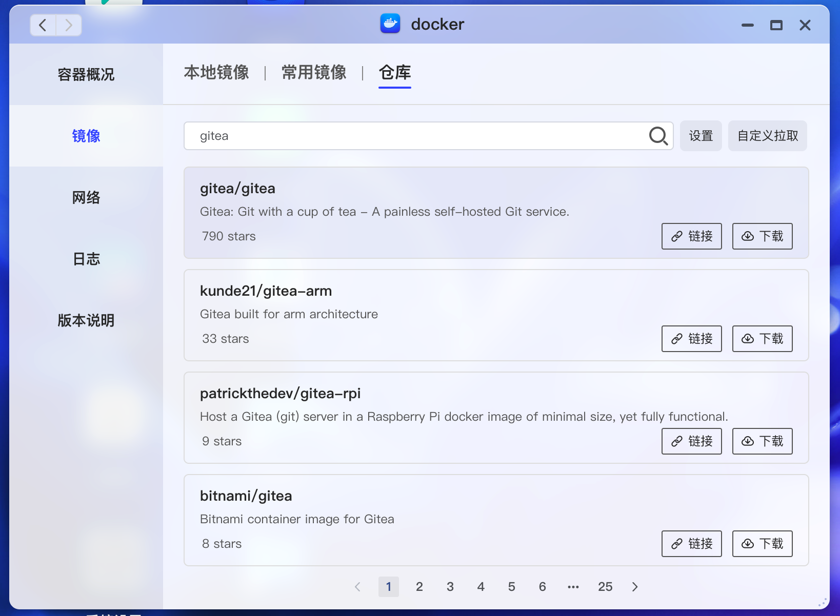Image resolution: width=840 pixels, height=616 pixels.
Task: Go to results page 5
Action: [x=512, y=587]
